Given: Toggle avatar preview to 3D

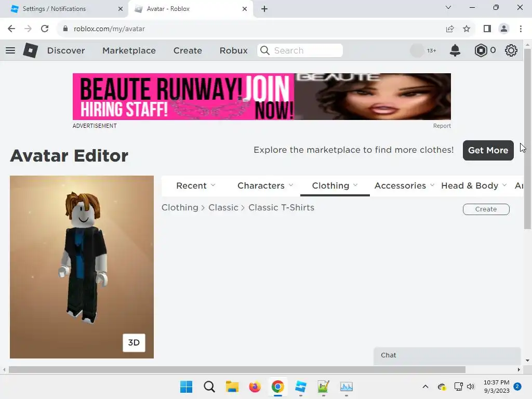Looking at the screenshot, I should point(134,343).
